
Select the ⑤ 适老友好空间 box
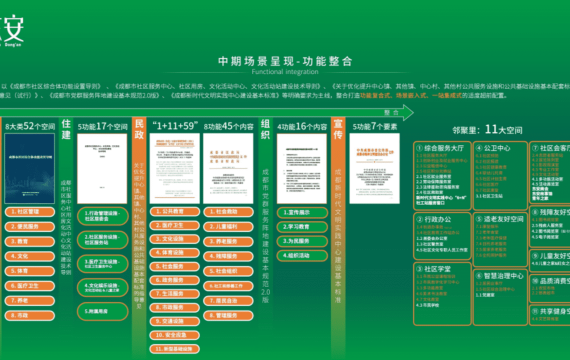(500, 239)
